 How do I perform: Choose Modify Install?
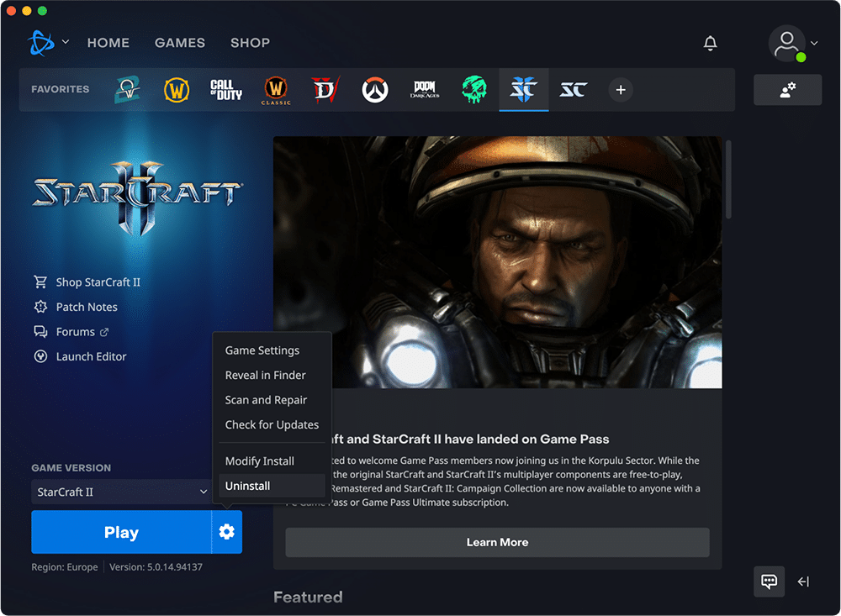tap(272, 461)
